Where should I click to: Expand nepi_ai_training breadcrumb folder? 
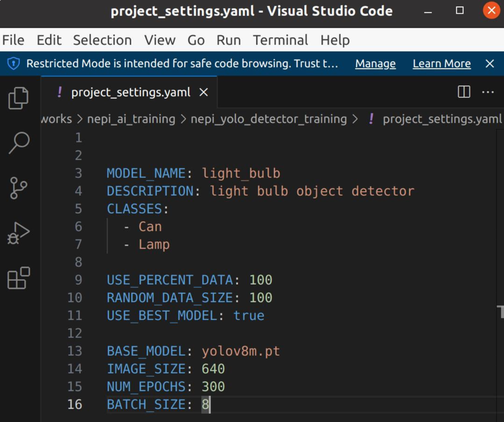point(131,119)
